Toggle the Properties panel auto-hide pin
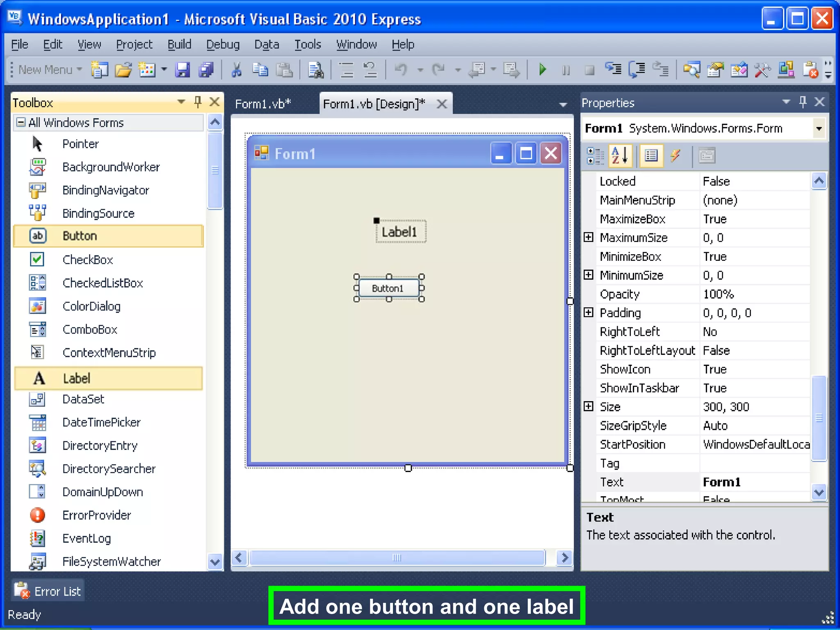 (x=803, y=102)
